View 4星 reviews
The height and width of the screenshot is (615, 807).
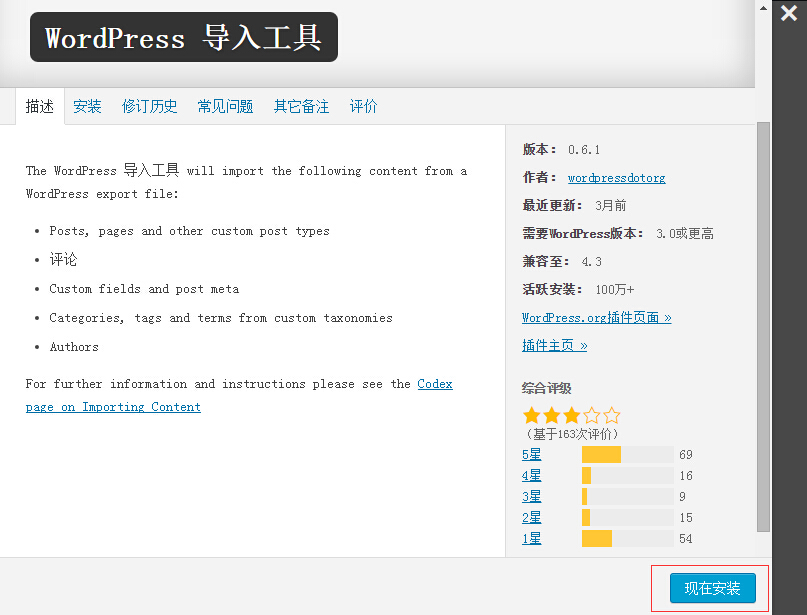(532, 476)
